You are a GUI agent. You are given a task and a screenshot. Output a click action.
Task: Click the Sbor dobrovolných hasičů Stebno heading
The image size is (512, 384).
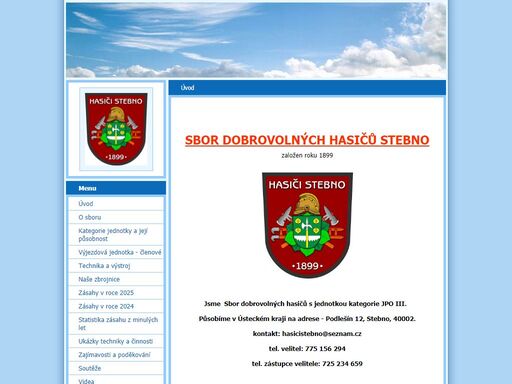pyautogui.click(x=307, y=140)
